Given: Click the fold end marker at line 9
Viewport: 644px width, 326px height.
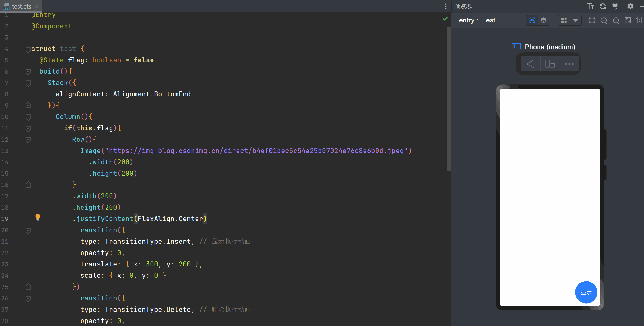Looking at the screenshot, I should tap(28, 106).
